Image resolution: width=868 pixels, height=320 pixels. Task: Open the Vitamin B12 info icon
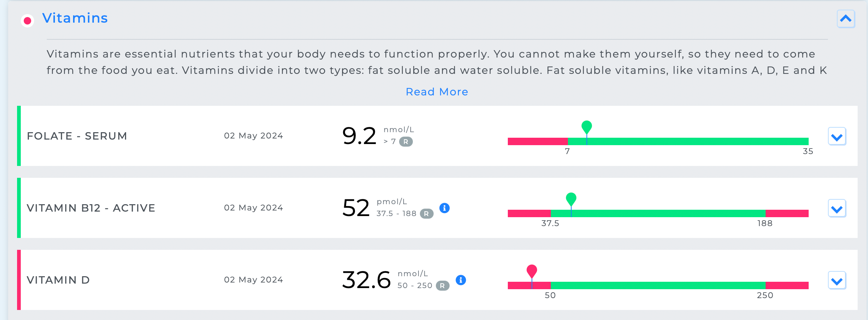444,208
